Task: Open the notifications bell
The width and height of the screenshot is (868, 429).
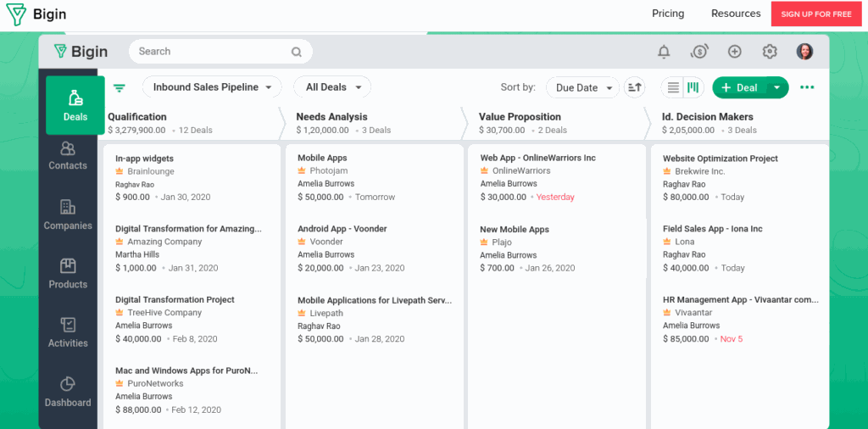Action: click(664, 52)
